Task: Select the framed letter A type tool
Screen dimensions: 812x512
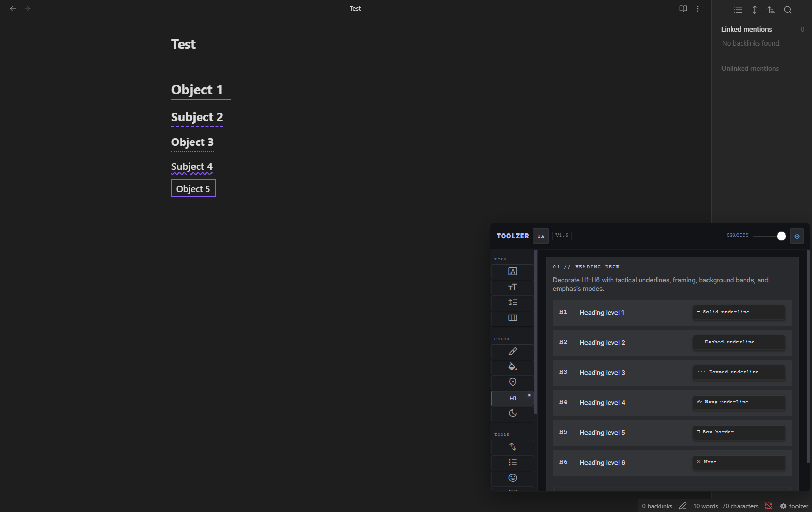Action: [x=513, y=271]
